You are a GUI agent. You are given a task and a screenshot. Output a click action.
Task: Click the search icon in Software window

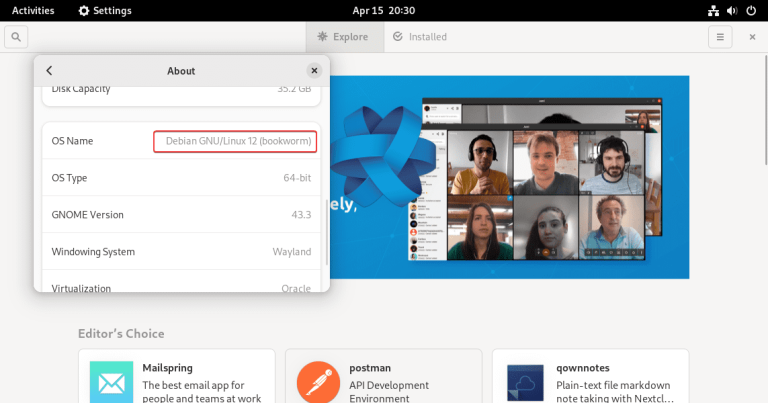(16, 37)
